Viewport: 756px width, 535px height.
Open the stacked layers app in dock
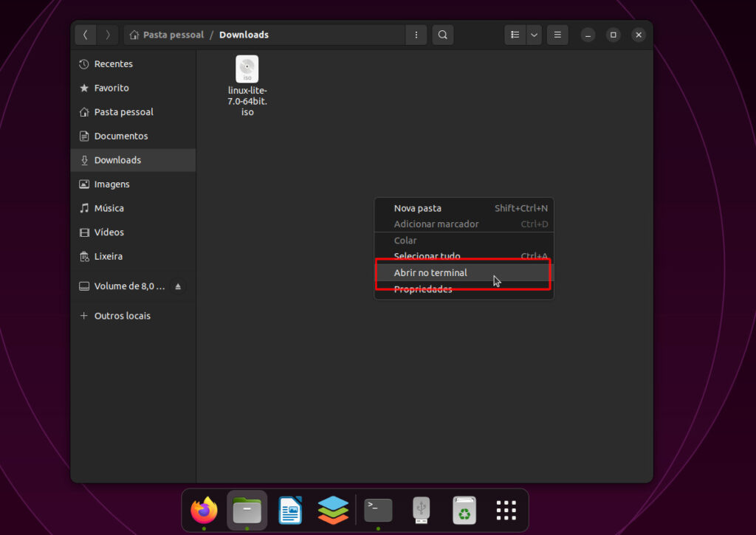333,510
